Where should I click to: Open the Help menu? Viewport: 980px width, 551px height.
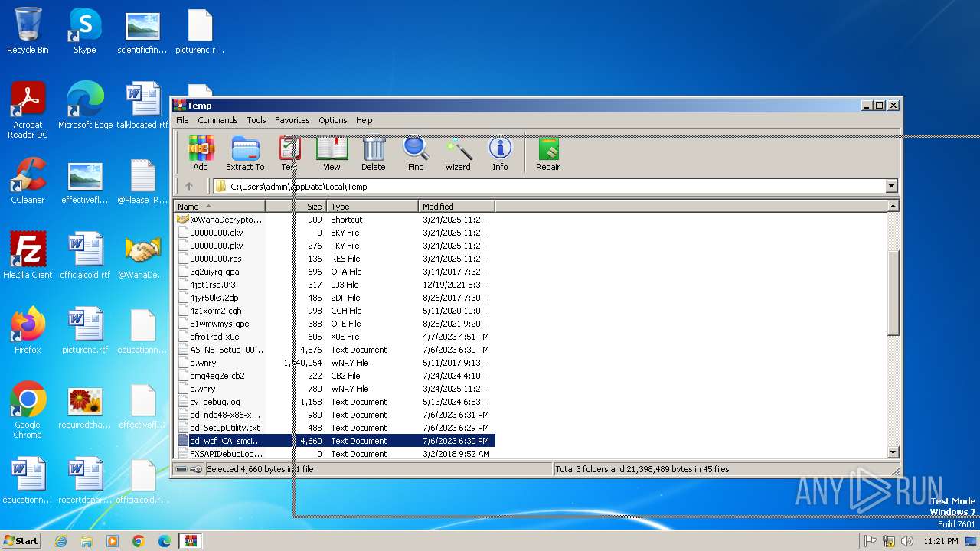(x=364, y=120)
